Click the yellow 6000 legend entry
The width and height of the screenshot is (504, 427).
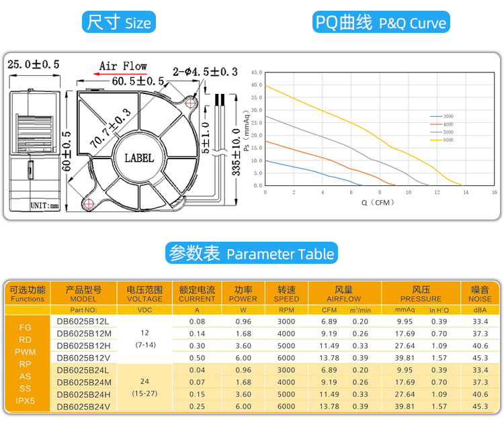441,140
